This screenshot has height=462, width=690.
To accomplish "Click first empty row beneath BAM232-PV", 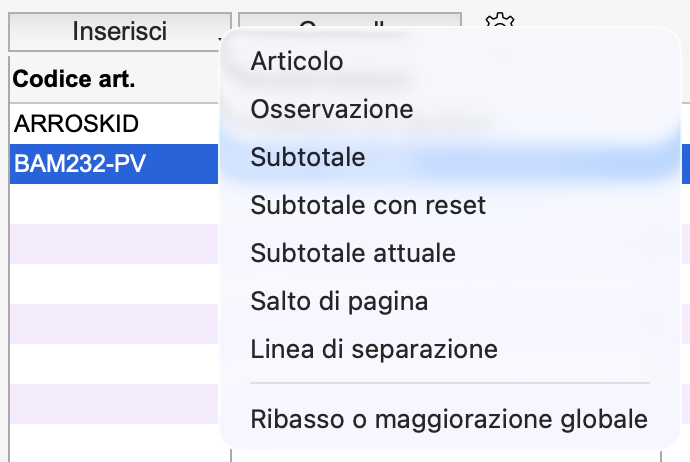I will click(x=110, y=204).
